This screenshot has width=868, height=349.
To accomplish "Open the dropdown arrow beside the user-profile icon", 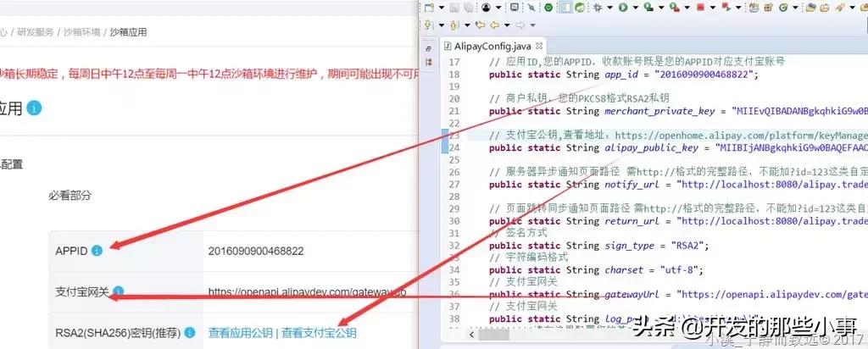I will 498,7.
